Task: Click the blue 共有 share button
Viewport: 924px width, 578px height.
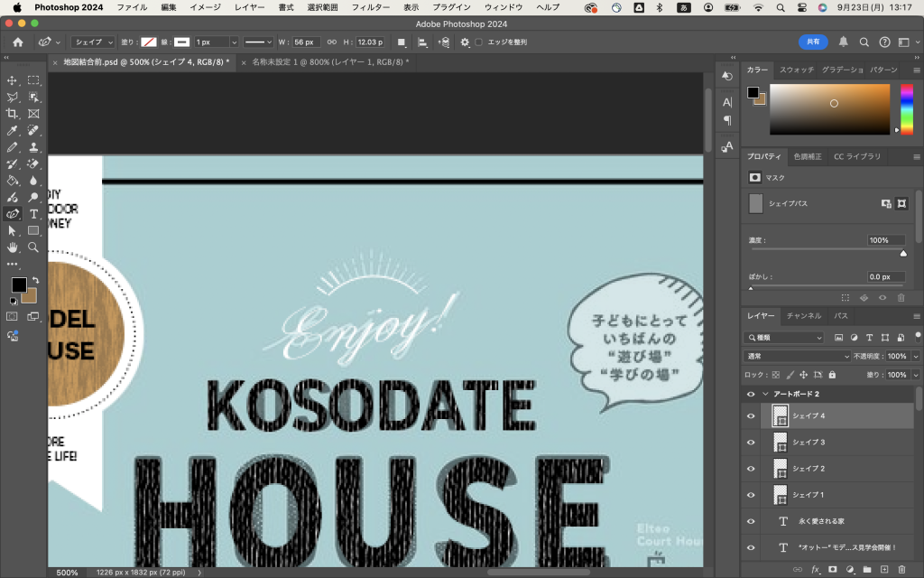Action: (812, 42)
